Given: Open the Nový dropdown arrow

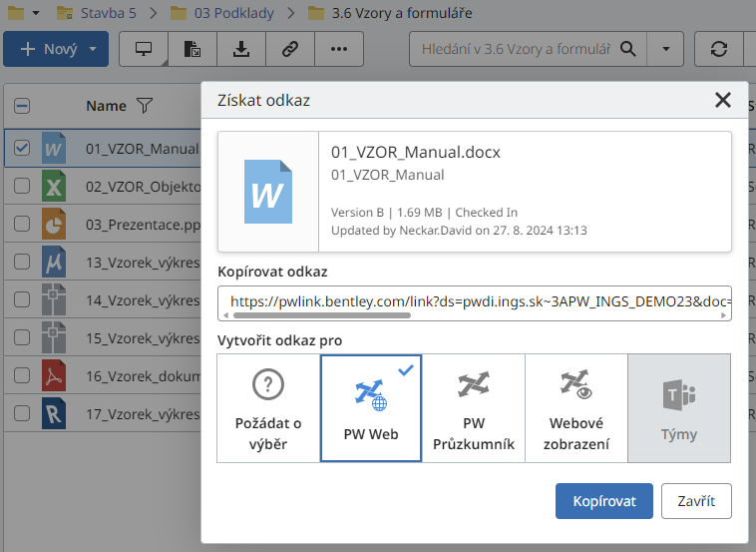Looking at the screenshot, I should (x=93, y=49).
